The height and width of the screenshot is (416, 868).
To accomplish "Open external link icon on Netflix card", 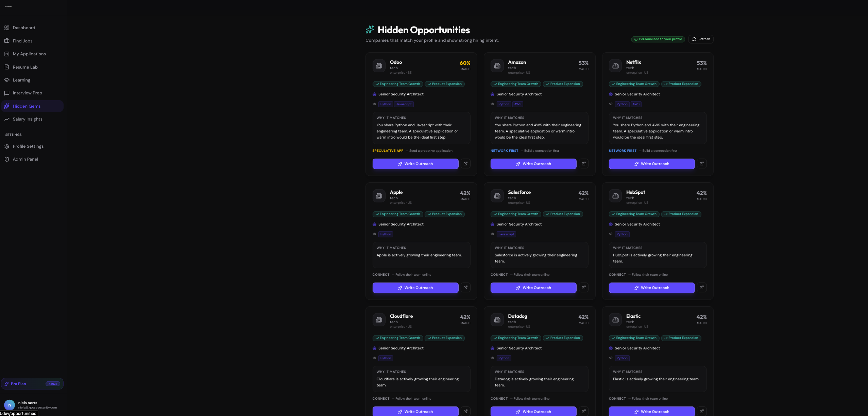I will (702, 164).
